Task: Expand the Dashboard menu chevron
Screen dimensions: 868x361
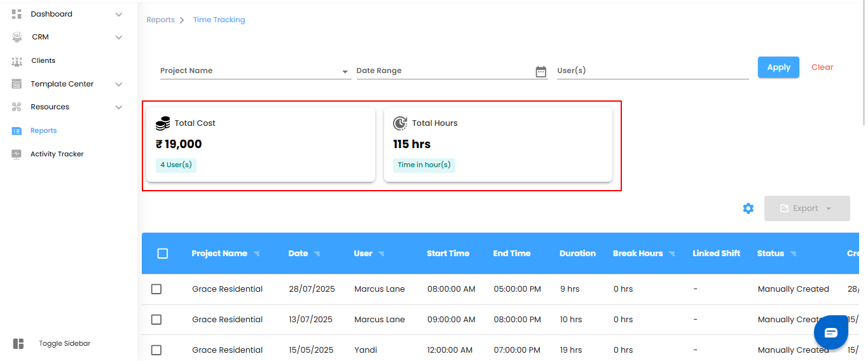Action: tap(119, 14)
